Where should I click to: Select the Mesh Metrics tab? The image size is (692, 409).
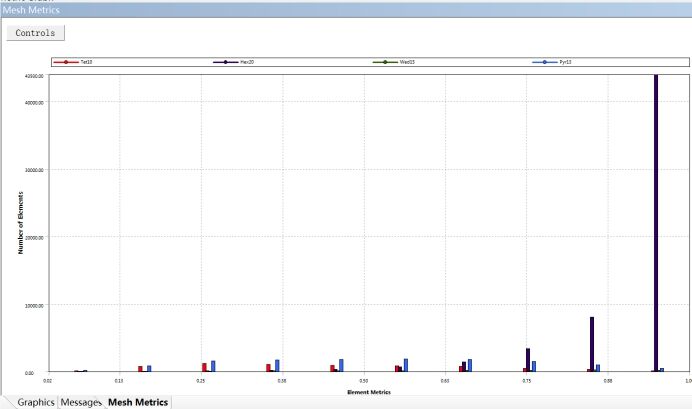click(x=138, y=402)
